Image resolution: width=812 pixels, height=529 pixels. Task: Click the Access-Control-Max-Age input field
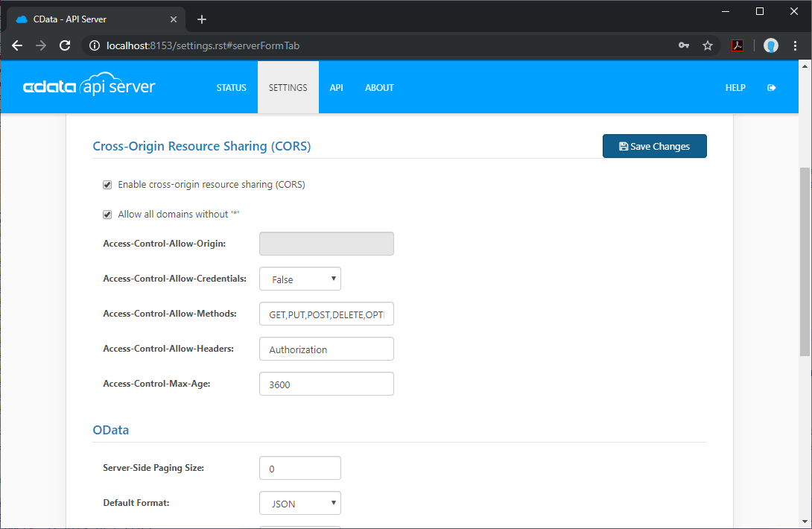[326, 384]
